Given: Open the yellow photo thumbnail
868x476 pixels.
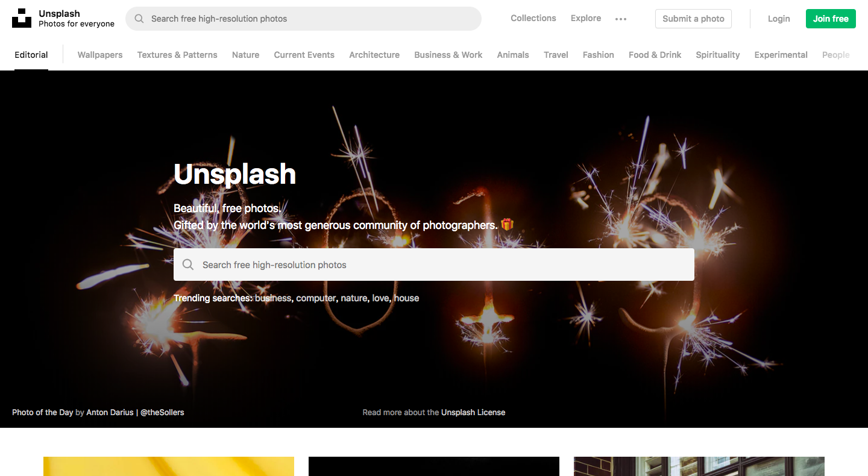Looking at the screenshot, I should (x=169, y=466).
